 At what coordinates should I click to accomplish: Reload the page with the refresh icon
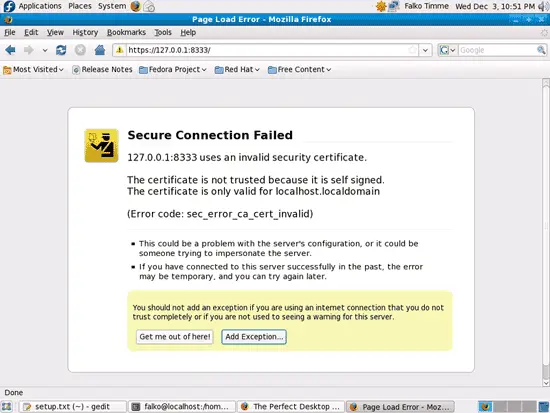click(x=61, y=50)
